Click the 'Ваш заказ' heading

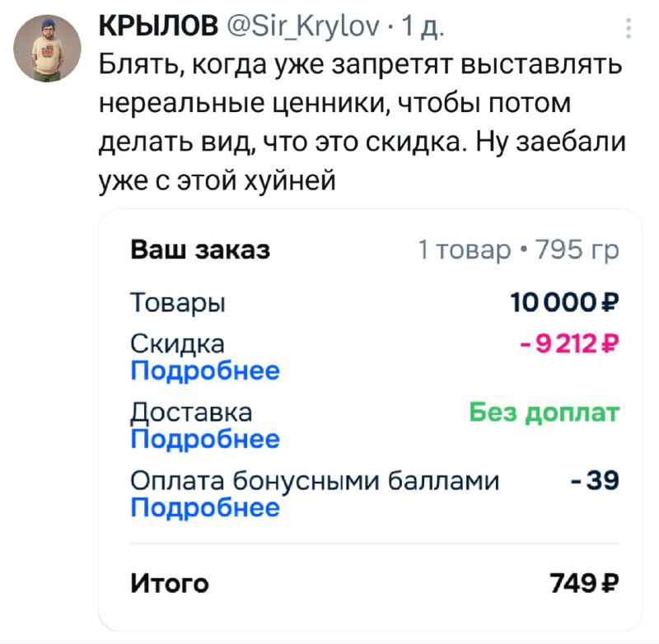click(201, 250)
